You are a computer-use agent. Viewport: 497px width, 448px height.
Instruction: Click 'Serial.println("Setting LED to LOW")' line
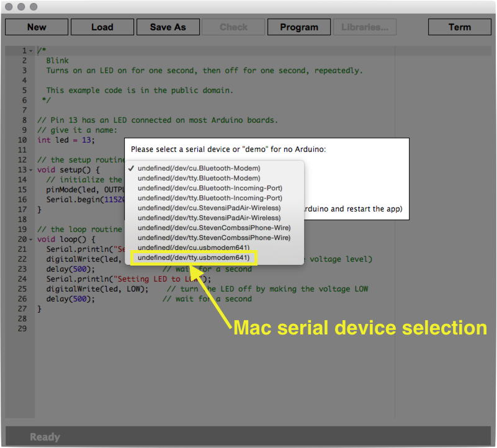click(128, 279)
